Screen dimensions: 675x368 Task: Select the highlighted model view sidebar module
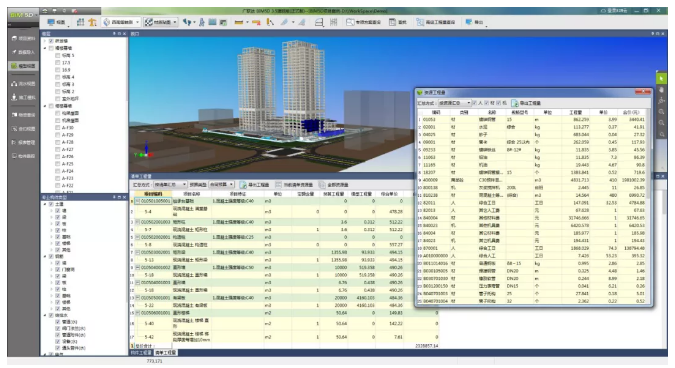coord(24,66)
